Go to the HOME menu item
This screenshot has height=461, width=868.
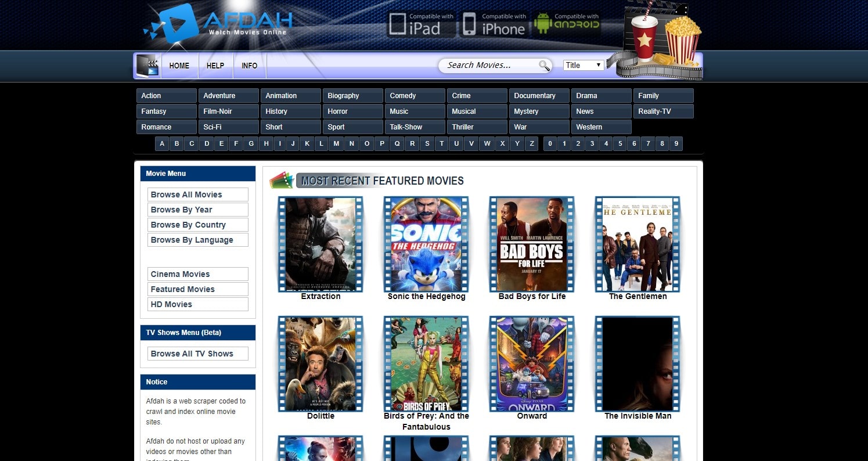tap(179, 66)
